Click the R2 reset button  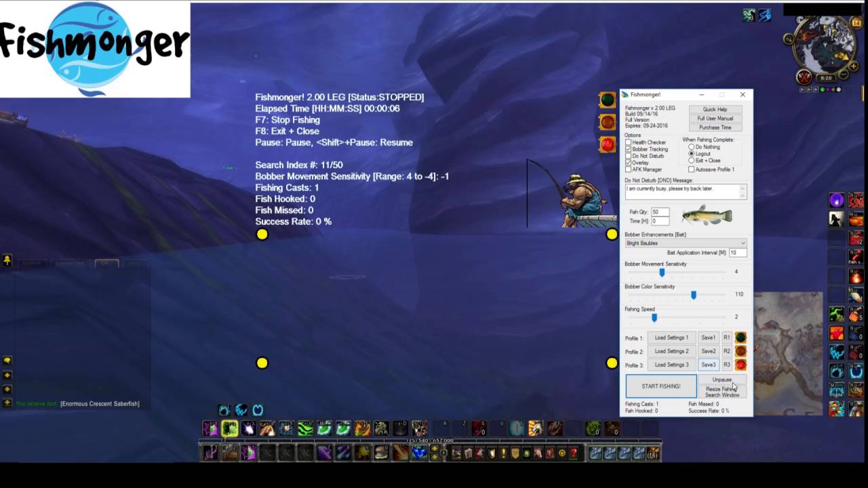point(727,351)
